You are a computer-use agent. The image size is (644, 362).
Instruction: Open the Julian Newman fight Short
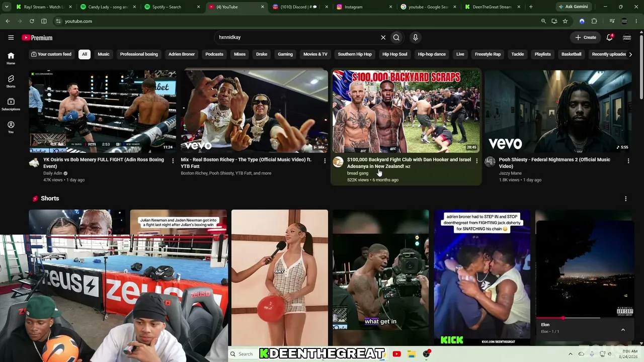pos(179,222)
